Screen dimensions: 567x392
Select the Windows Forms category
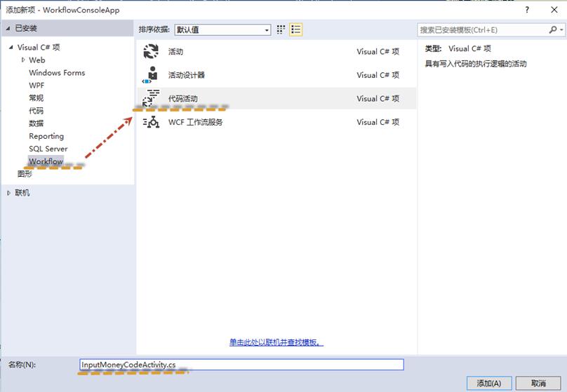(57, 73)
